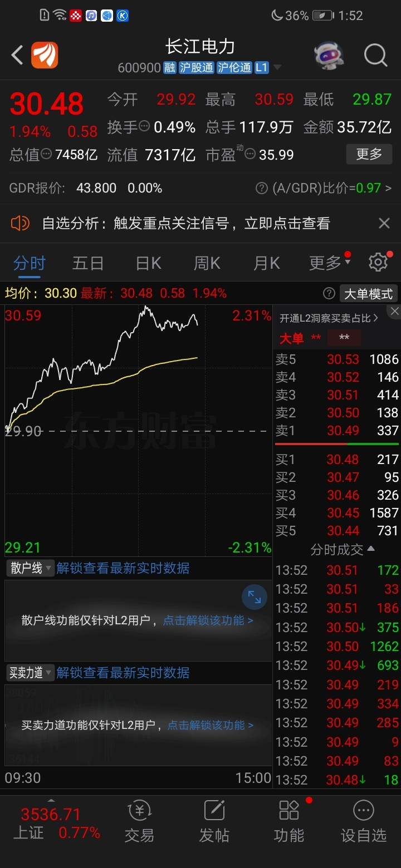This screenshot has width=401, height=868.
Task: Open the speaker alert icon
Action: [x=20, y=224]
